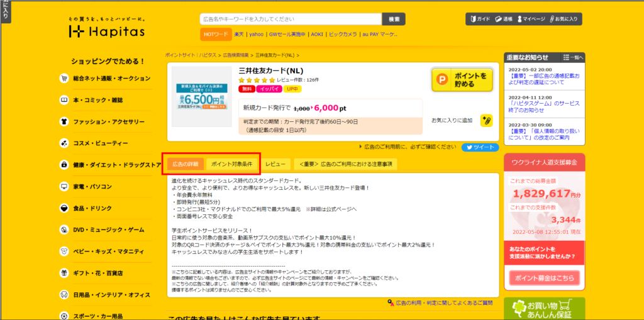
Task: Click the スポーツ・カー用品 ball icon
Action: 64,316
